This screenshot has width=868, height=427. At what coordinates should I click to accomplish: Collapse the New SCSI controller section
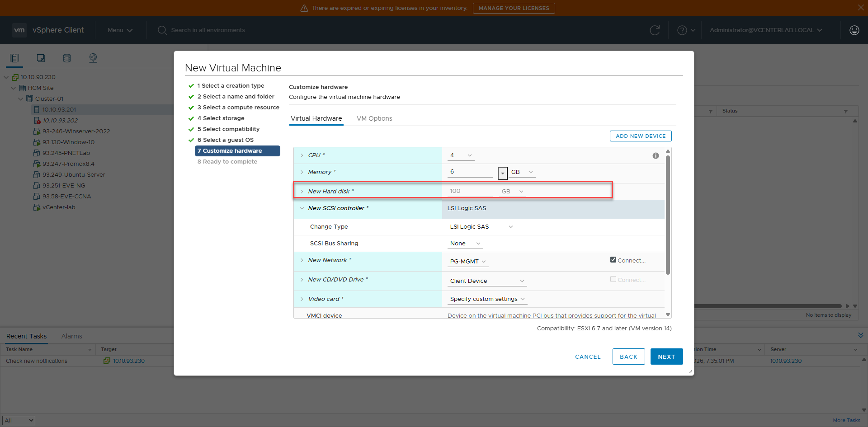[302, 208]
